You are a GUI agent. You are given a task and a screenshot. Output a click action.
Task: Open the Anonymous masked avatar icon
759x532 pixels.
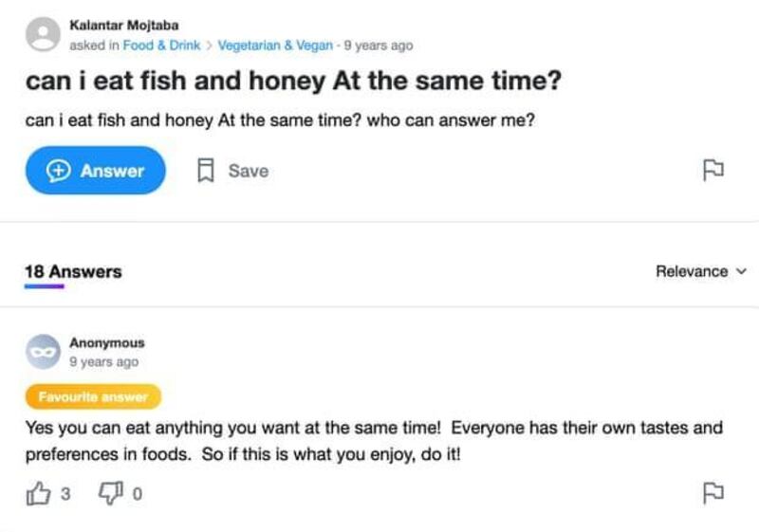pyautogui.click(x=43, y=352)
